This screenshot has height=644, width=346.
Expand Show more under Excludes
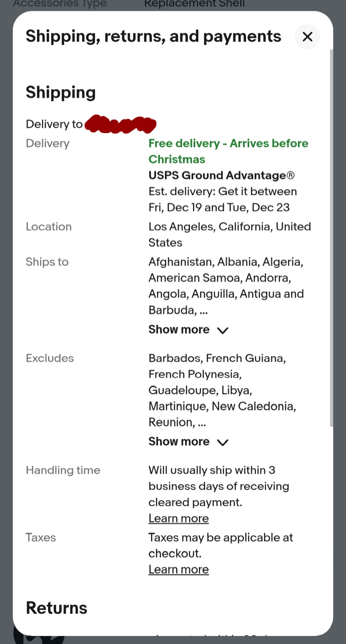pyautogui.click(x=188, y=442)
